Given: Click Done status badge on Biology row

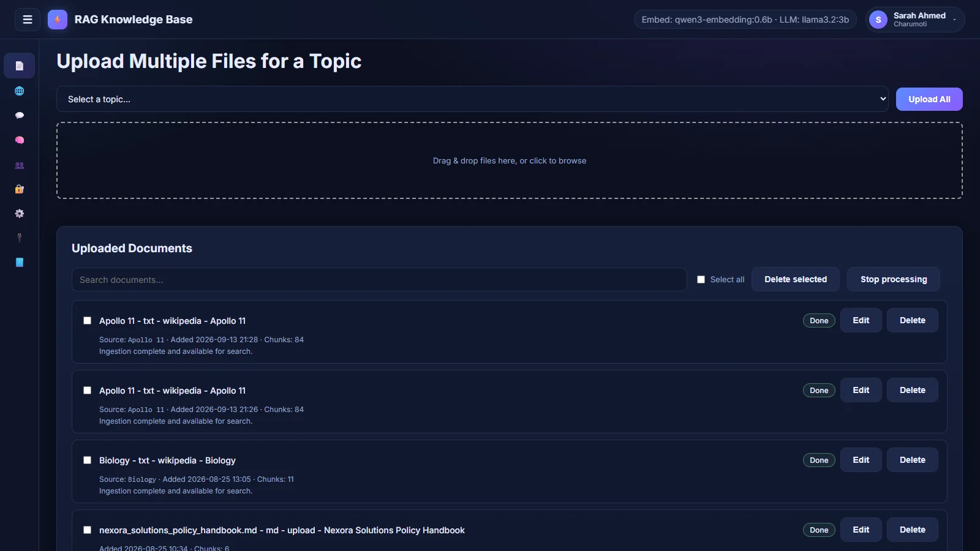Looking at the screenshot, I should [x=819, y=460].
